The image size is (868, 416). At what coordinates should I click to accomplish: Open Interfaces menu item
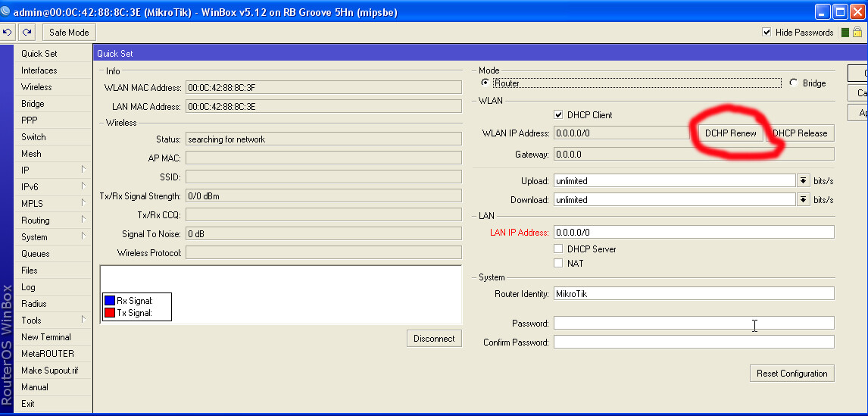click(x=52, y=70)
